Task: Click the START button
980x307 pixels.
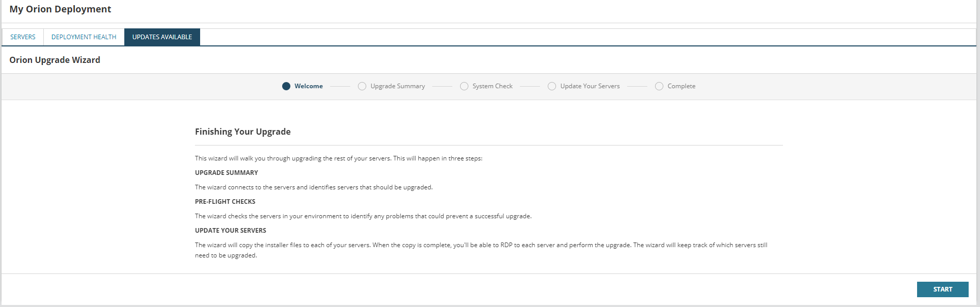Action: tap(942, 289)
